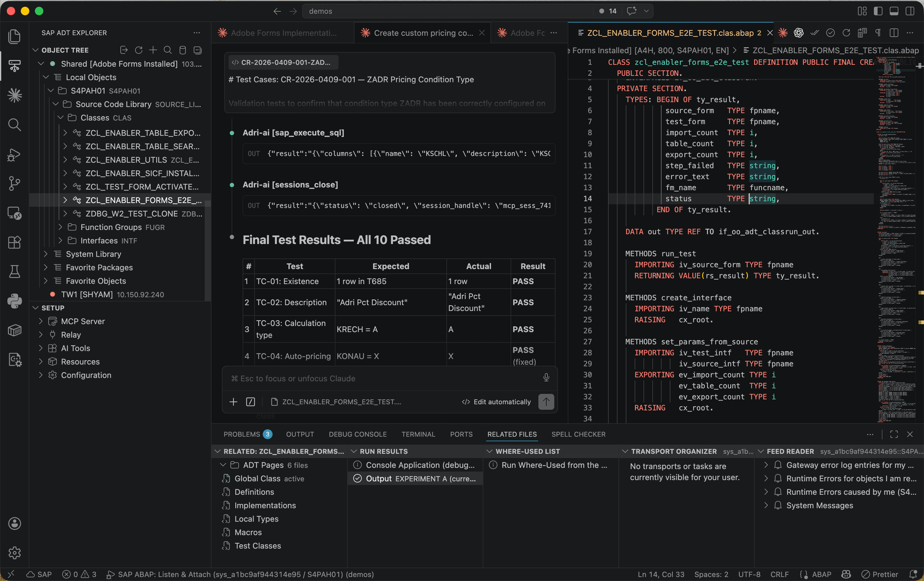Image resolution: width=924 pixels, height=581 pixels.
Task: Open the Manage gear in activity bar
Action: [x=14, y=553]
